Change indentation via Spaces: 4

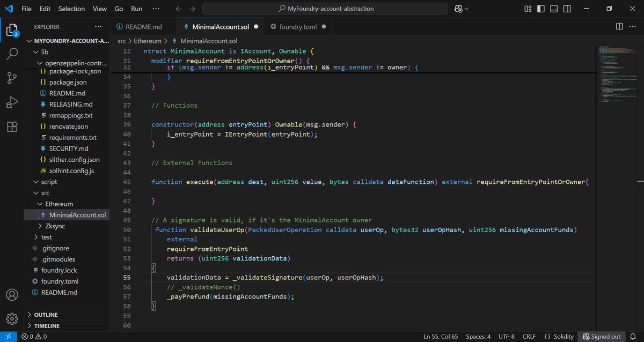pyautogui.click(x=478, y=337)
